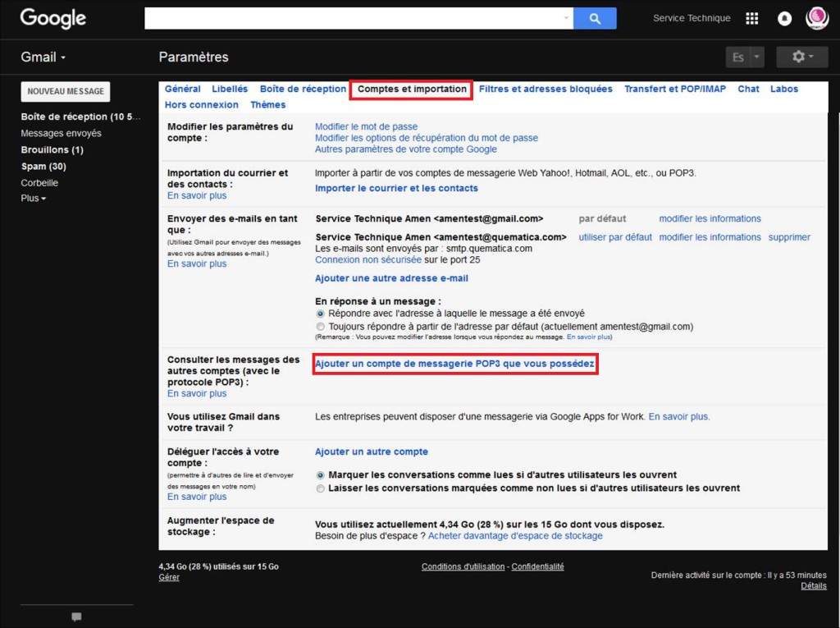
Task: Open the settings gear menu
Action: click(802, 57)
